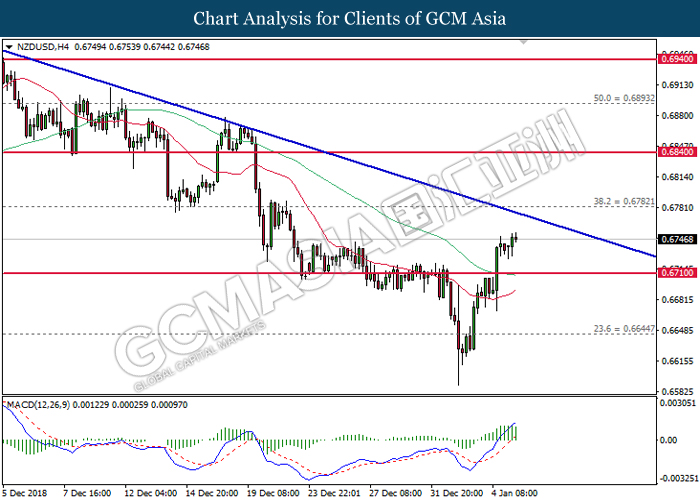Select the 0.68400 red price label
This screenshot has height=500, width=700.
[x=677, y=152]
